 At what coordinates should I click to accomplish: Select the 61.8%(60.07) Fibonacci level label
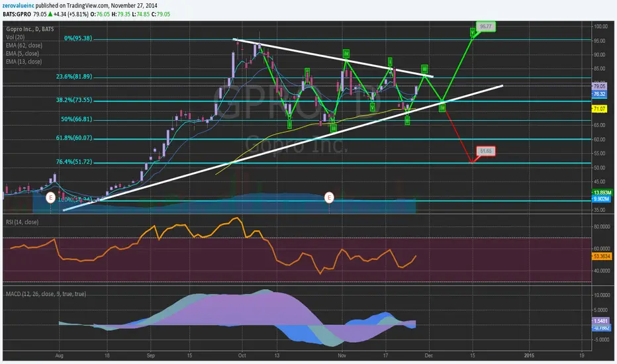pyautogui.click(x=74, y=138)
